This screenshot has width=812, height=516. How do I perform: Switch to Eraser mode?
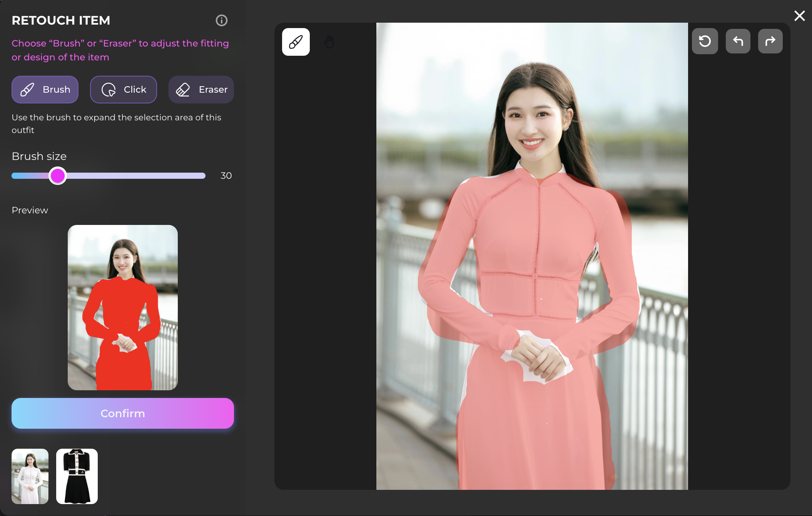[201, 90]
